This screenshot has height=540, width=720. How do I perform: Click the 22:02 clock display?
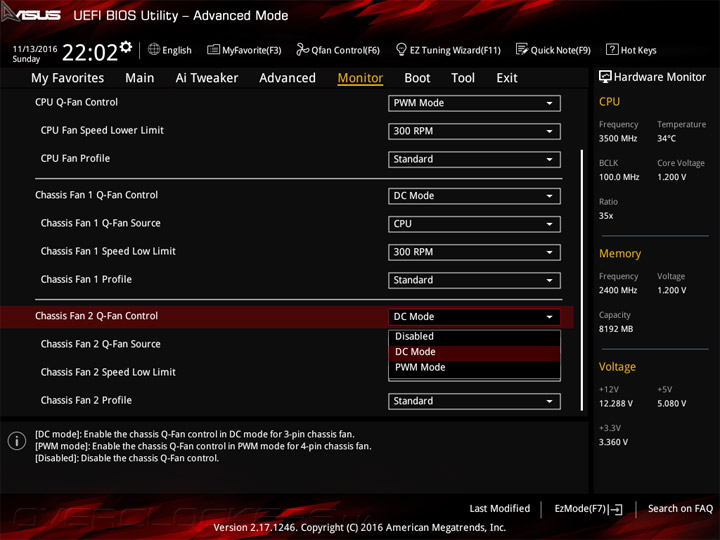pos(90,53)
